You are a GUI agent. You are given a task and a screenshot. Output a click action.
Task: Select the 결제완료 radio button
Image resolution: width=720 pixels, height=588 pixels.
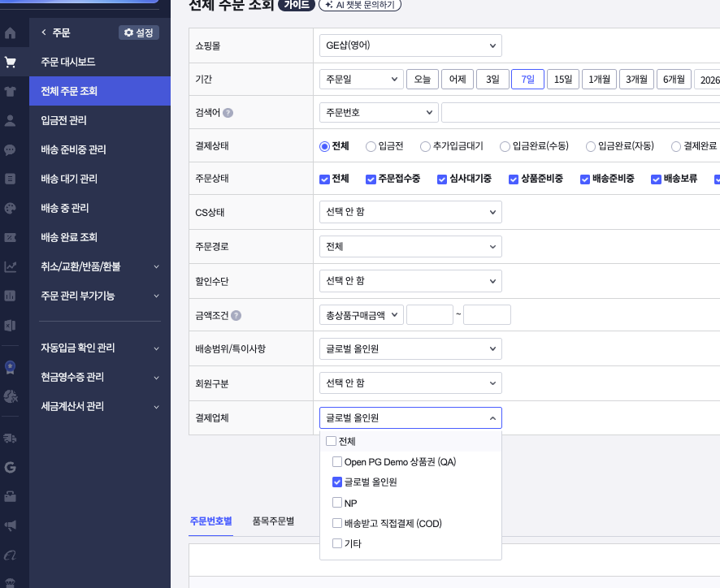(676, 146)
